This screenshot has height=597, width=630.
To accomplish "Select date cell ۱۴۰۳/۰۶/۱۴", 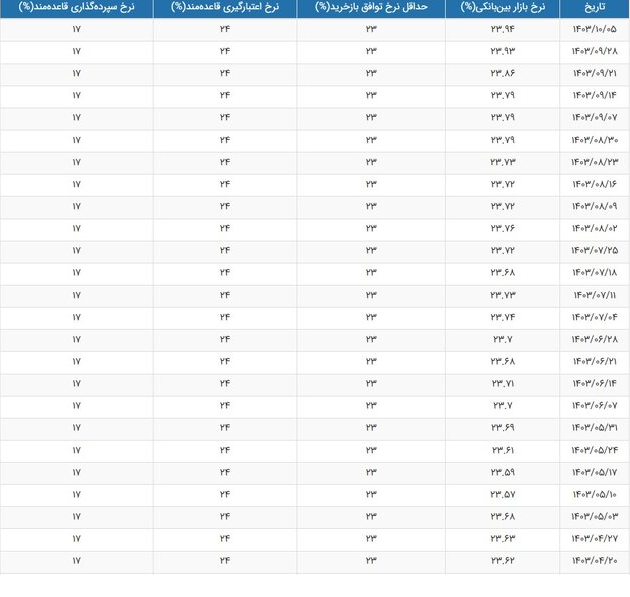I will (594, 383).
